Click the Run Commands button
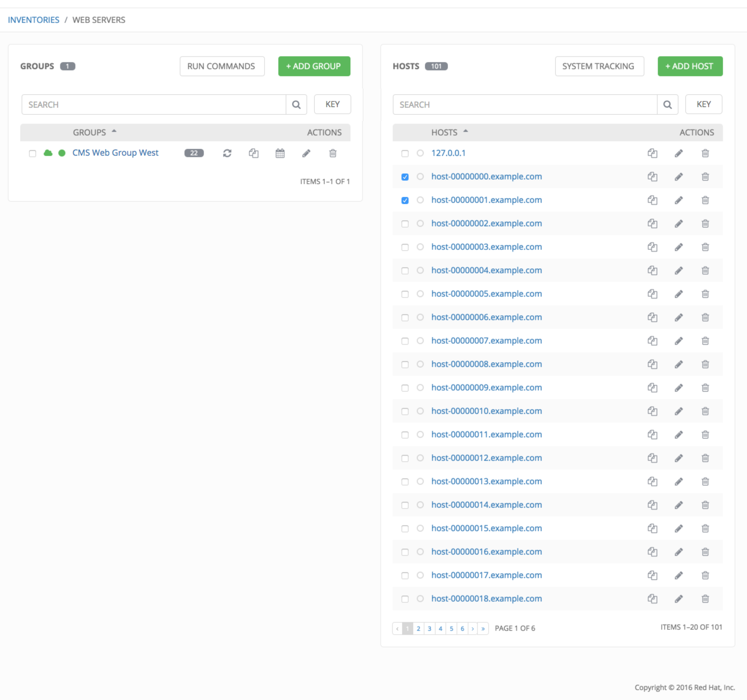This screenshot has height=700, width=747. pyautogui.click(x=222, y=67)
